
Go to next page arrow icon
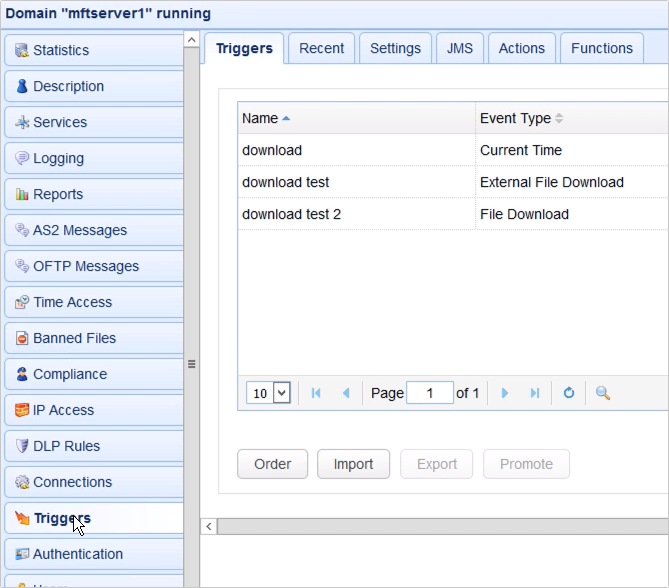[504, 393]
